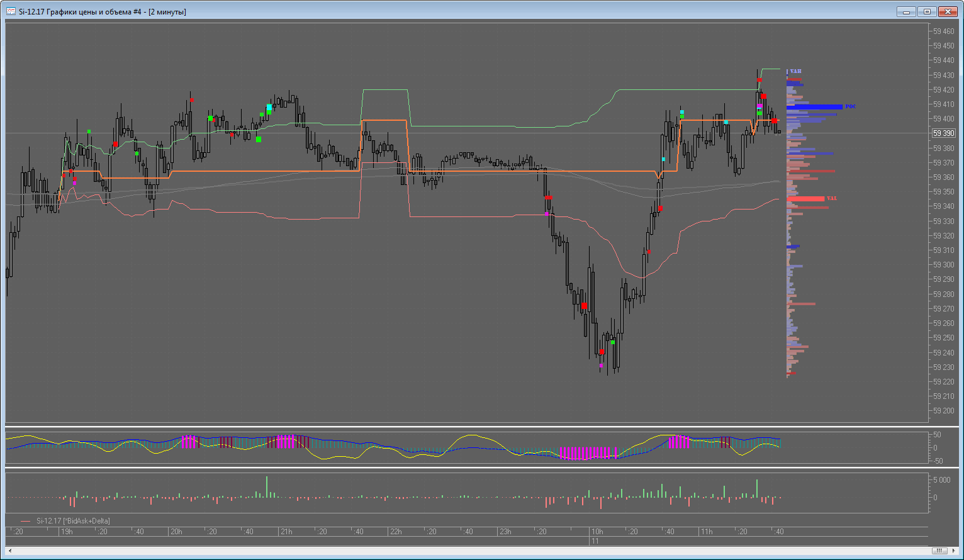Click the horizontal scrollbar right arrow
The image size is (964, 560).
954,551
